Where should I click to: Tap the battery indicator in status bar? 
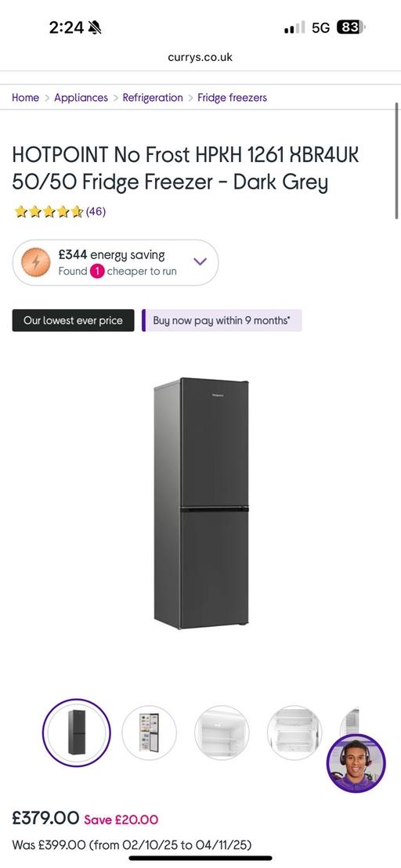coord(350,27)
